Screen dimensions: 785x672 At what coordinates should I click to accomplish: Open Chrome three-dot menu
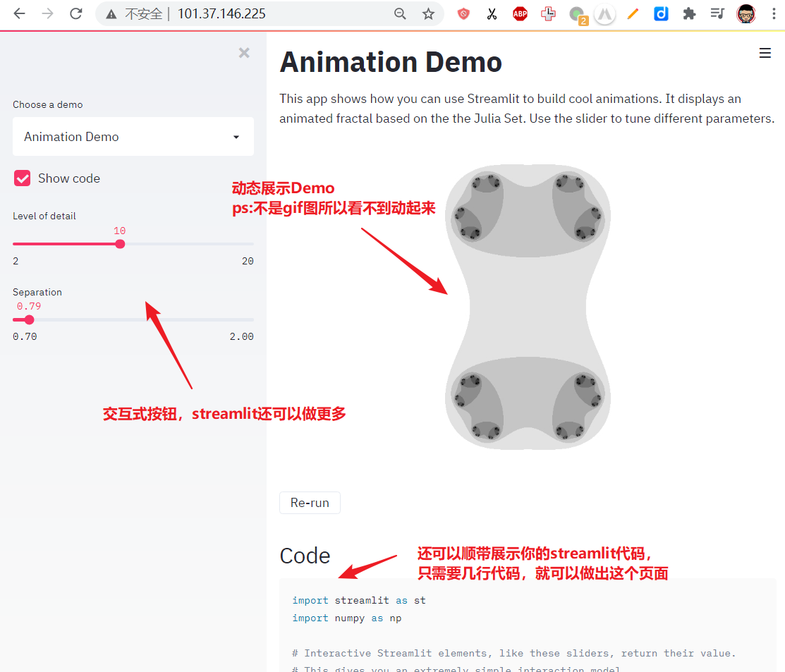pos(774,13)
